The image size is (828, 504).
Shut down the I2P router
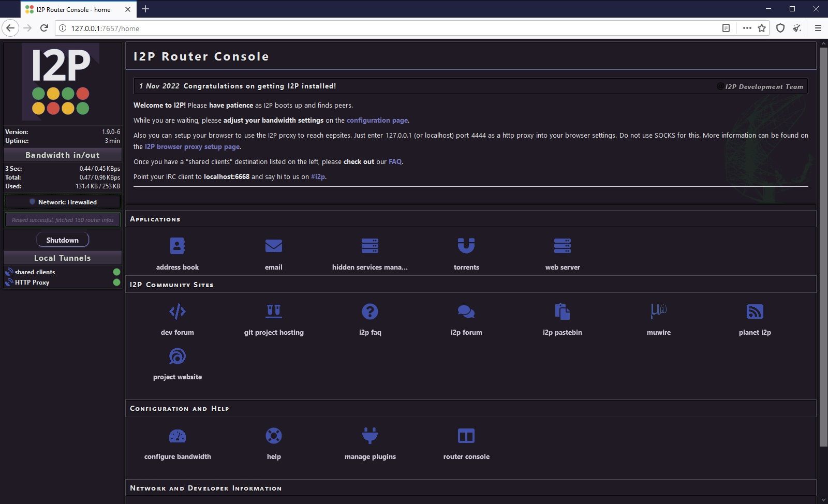63,240
